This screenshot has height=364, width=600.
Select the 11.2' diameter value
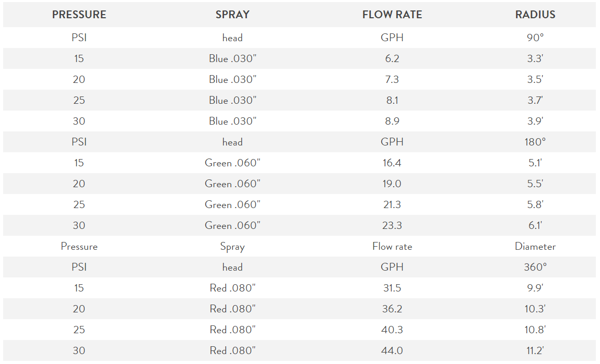click(535, 350)
